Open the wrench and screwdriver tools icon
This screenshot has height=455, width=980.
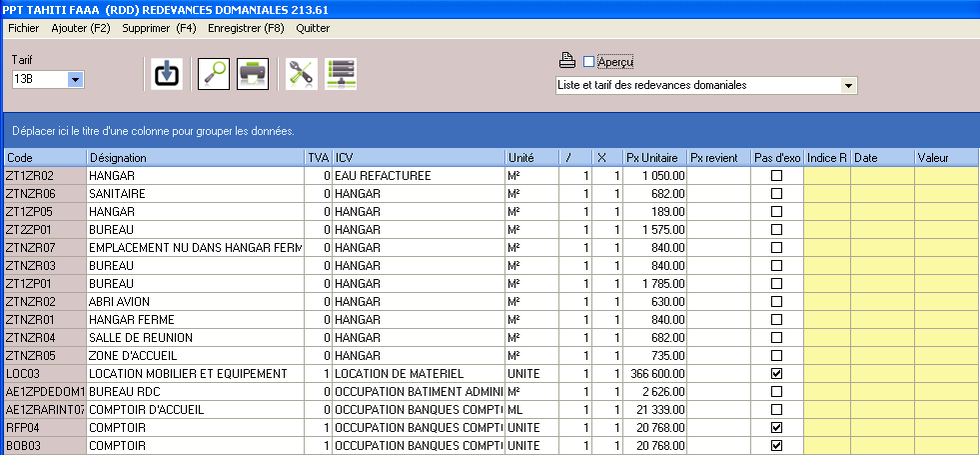click(x=301, y=73)
